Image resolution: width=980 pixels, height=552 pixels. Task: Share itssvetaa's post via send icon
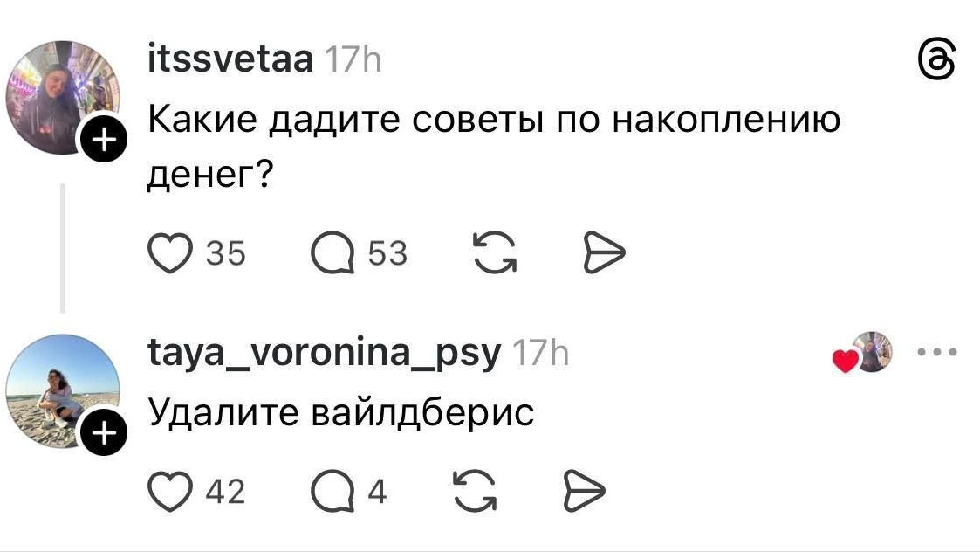point(604,253)
